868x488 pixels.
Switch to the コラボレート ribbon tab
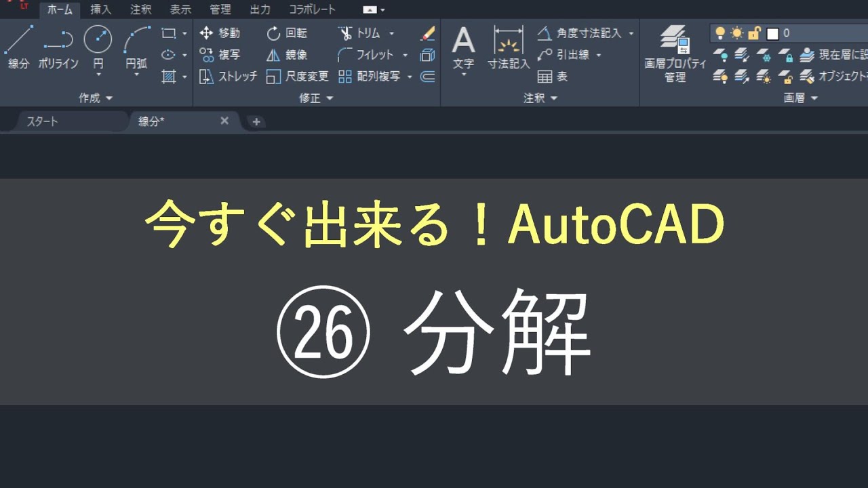click(313, 9)
